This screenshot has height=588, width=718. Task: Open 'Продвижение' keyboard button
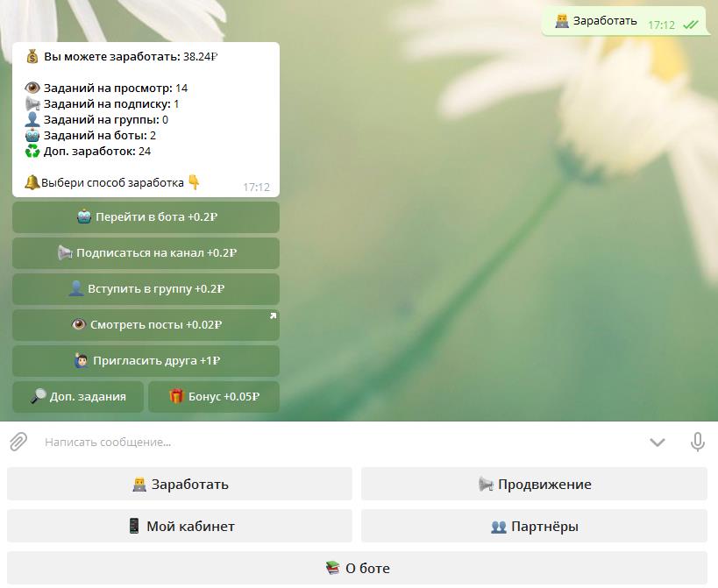535,484
